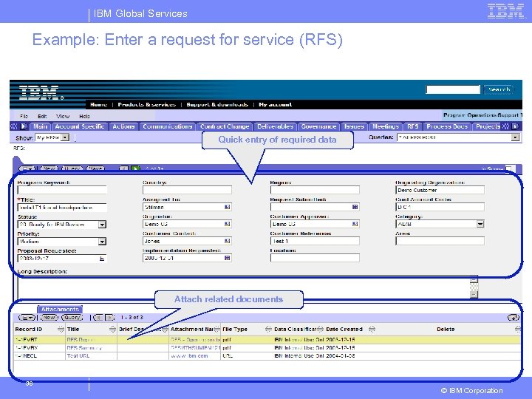The image size is (532, 399).
Task: Open the Help menu
Action: coord(84,116)
